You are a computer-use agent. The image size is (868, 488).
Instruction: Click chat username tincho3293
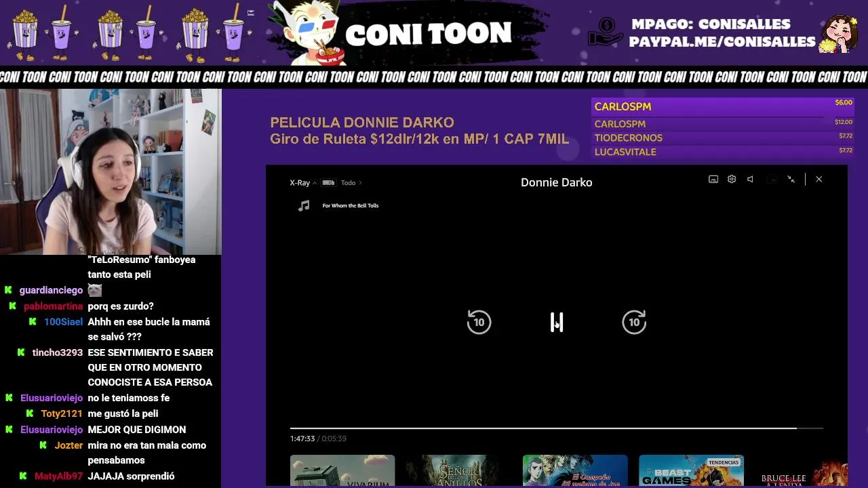(x=57, y=352)
